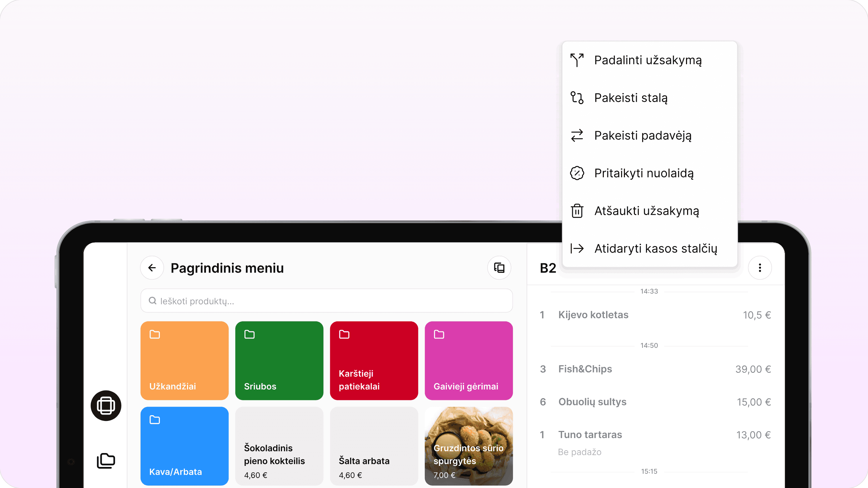Image resolution: width=868 pixels, height=488 pixels.
Task: Add Šokoladinis pieno kokteilis to the order
Action: [279, 446]
